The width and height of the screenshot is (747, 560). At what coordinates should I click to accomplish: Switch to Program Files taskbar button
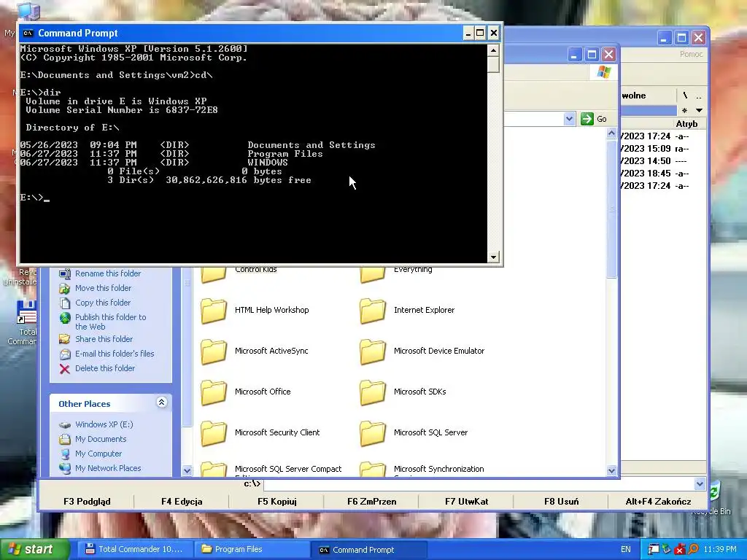tap(251, 550)
